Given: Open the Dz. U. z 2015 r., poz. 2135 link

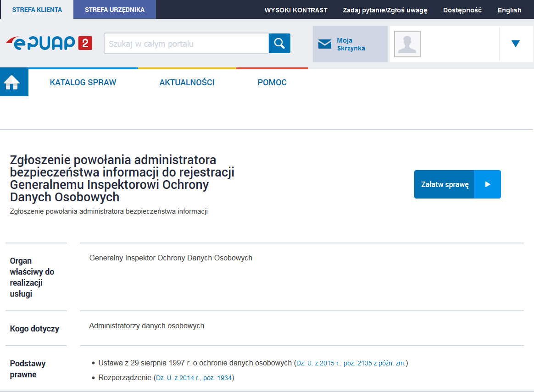Looking at the screenshot, I should click(351, 363).
